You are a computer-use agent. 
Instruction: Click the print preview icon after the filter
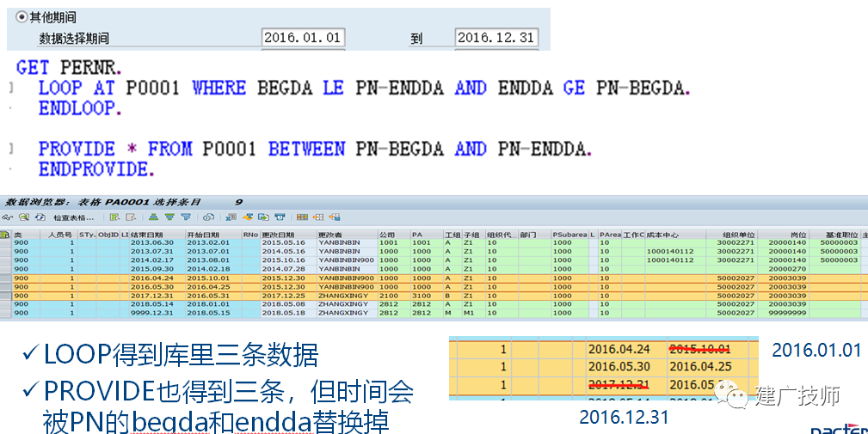tap(208, 217)
